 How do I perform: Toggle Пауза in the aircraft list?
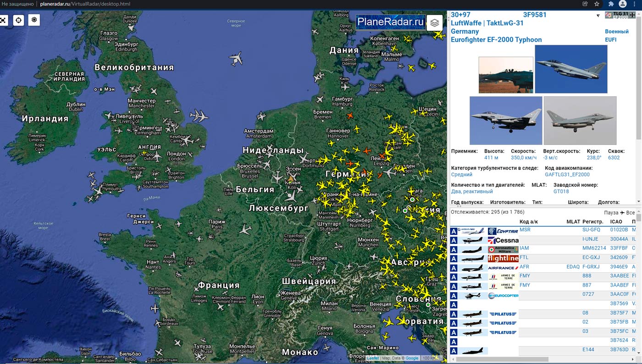click(x=611, y=213)
